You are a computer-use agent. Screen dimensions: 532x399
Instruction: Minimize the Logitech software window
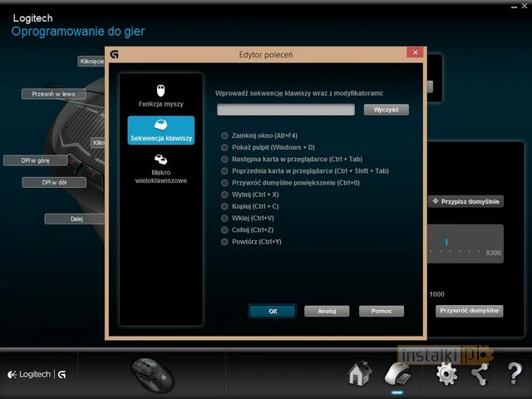coord(515,7)
